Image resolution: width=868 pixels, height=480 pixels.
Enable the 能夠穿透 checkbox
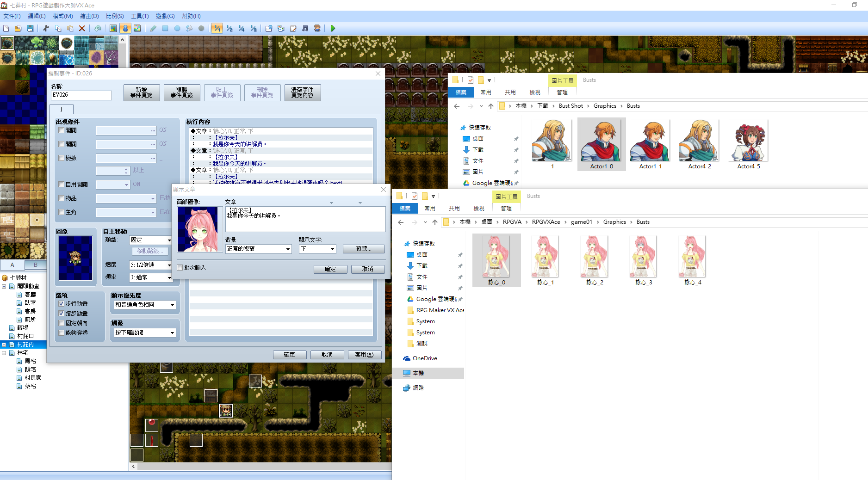(61, 333)
